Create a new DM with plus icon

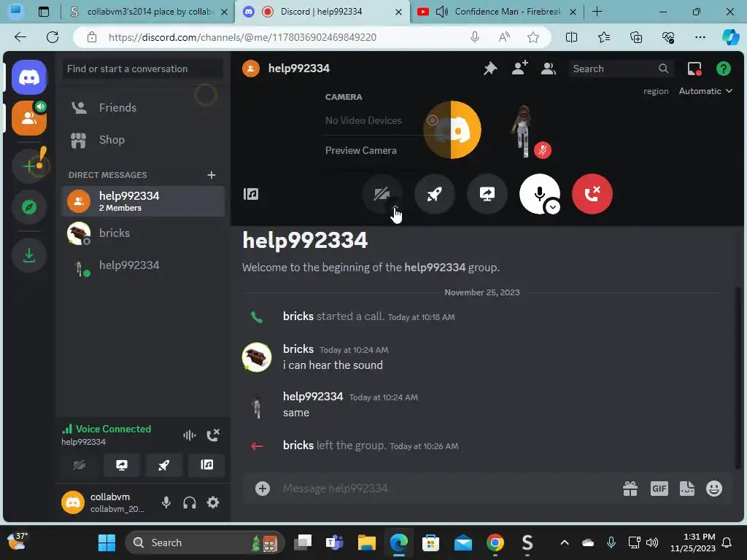pyautogui.click(x=212, y=175)
